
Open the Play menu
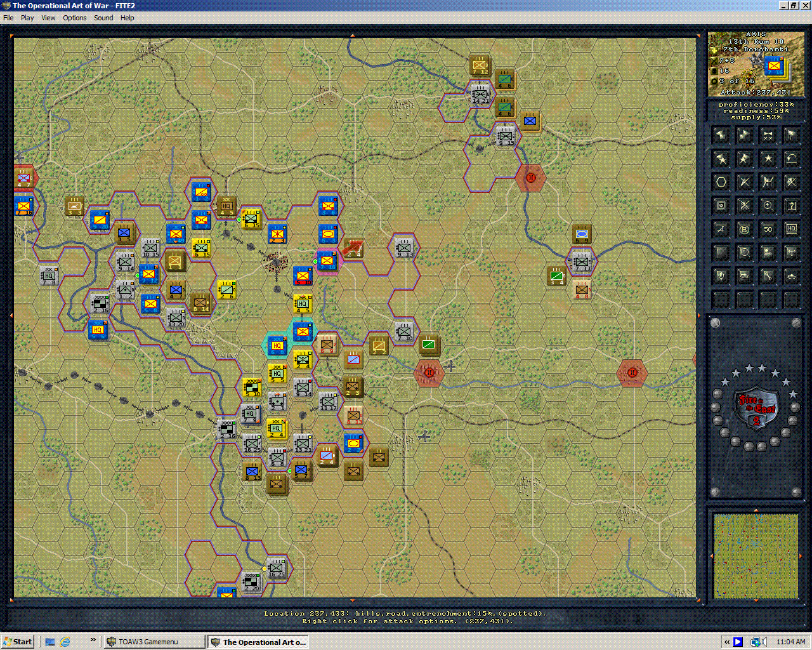pyautogui.click(x=27, y=18)
